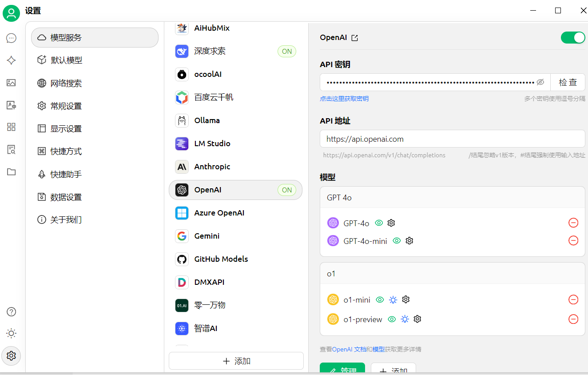Disable the OpenAI provider toggle switch
588x375 pixels.
coord(572,38)
